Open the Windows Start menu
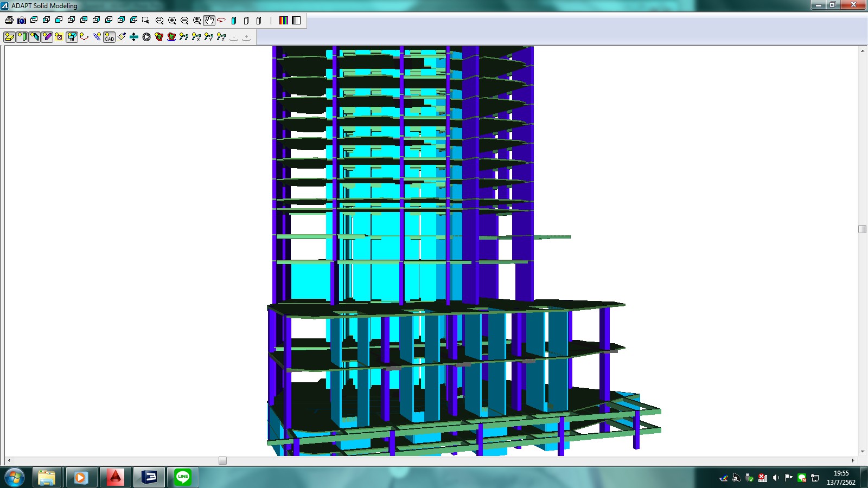This screenshot has width=868, height=488. pos(15,477)
